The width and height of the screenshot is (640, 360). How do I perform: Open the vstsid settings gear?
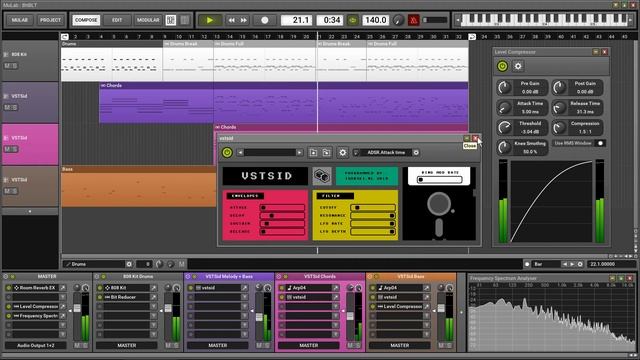tap(342, 153)
